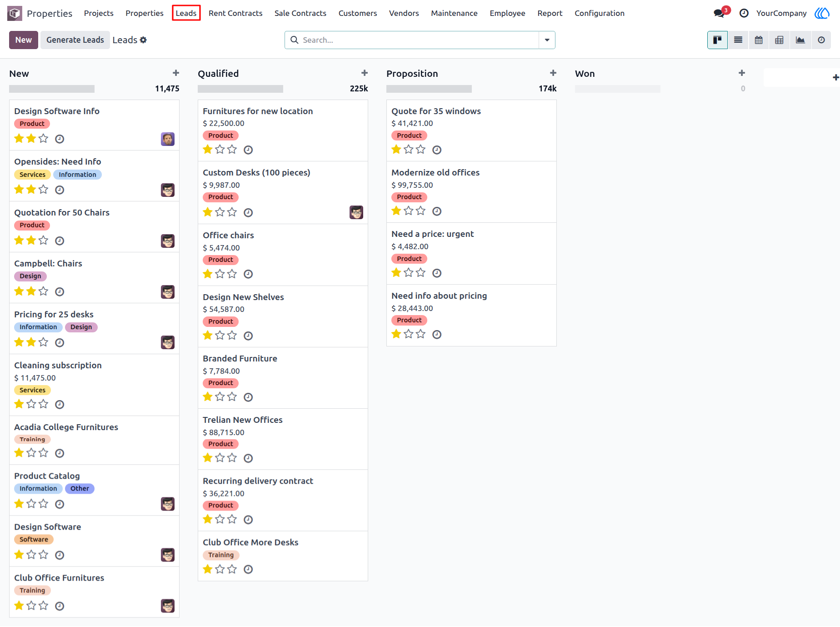Click activity clock on Design Software Info
Screen dimensions: 840x627
click(60, 139)
